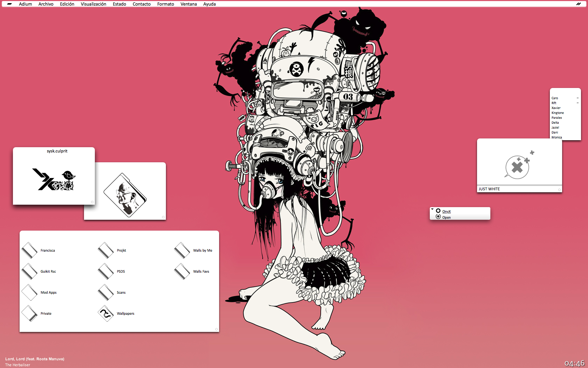The image size is (588, 368).
Task: Click the circle handle on JUST WHITE panel
Action: (x=559, y=190)
